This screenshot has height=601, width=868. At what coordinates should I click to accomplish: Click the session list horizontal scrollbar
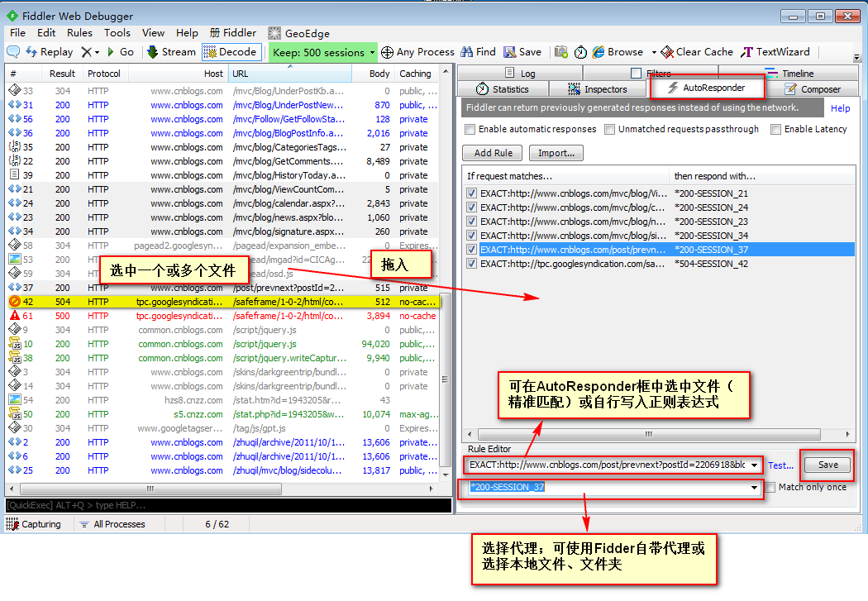pos(150,489)
